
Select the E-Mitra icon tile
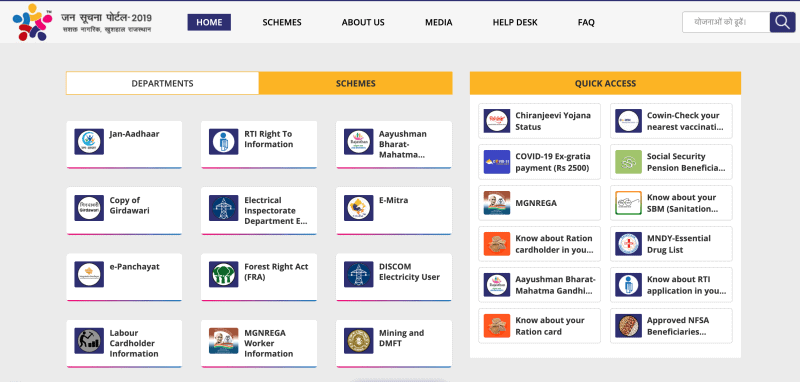click(x=359, y=208)
